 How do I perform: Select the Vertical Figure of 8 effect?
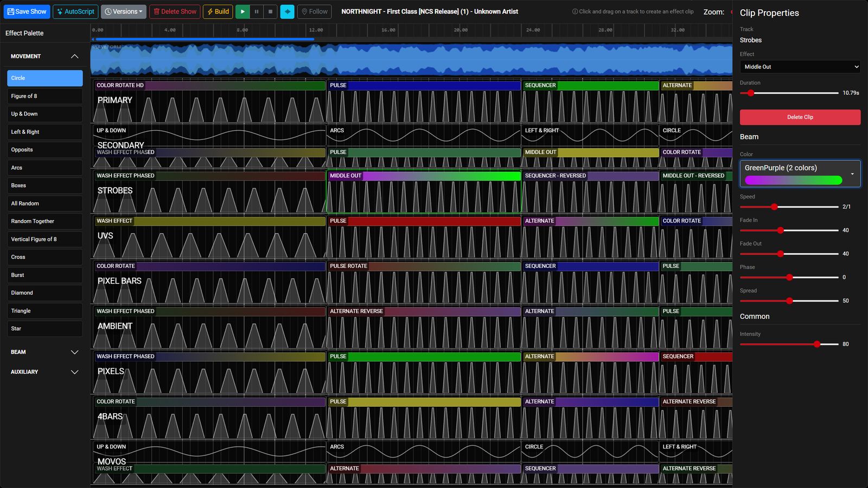[x=44, y=239]
